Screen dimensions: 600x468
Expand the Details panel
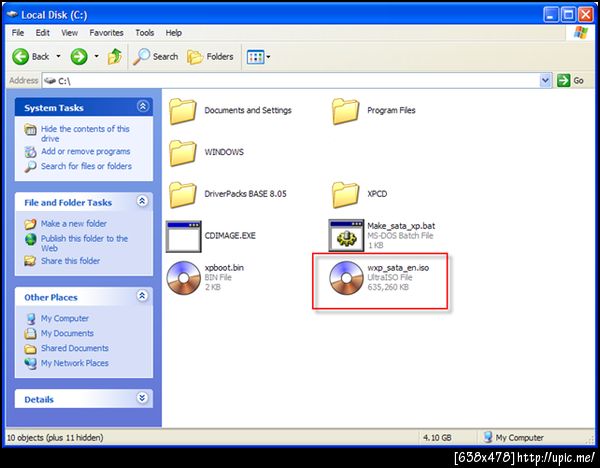pyautogui.click(x=142, y=398)
